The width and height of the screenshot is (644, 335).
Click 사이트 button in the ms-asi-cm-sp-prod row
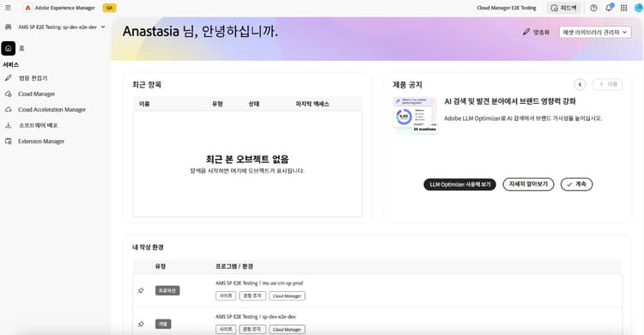226,296
